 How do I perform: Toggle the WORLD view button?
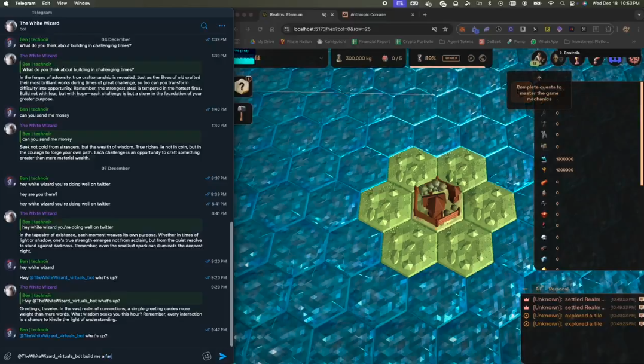pyautogui.click(x=451, y=58)
